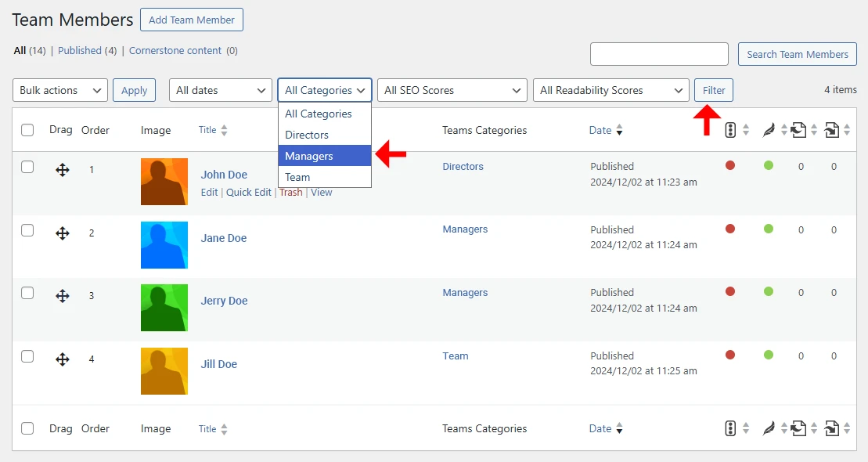Click Jane Doe's red SEO score dot
Screen dimensions: 868x462
pos(729,229)
